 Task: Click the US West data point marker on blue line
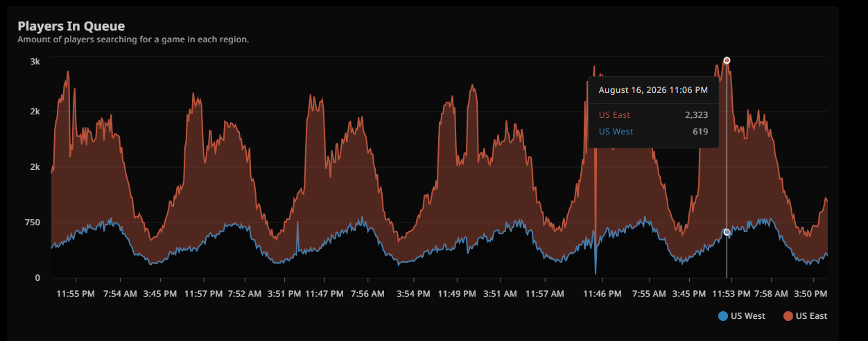(x=727, y=232)
